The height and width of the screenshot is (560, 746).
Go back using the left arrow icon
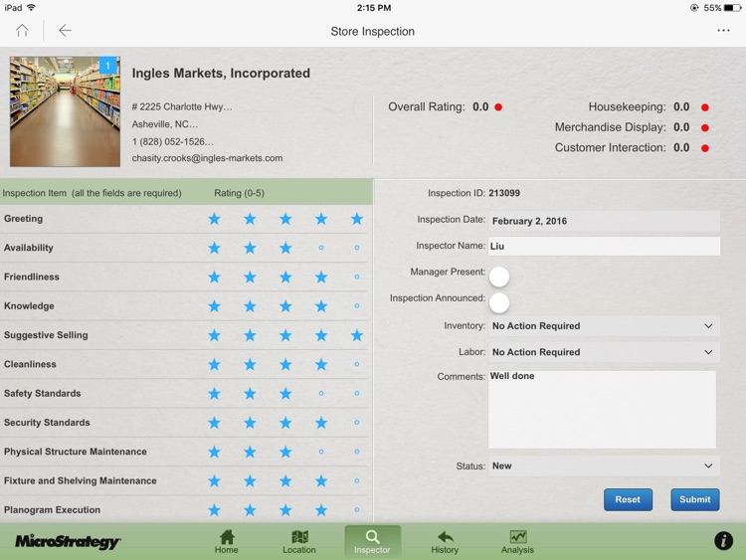(x=65, y=31)
